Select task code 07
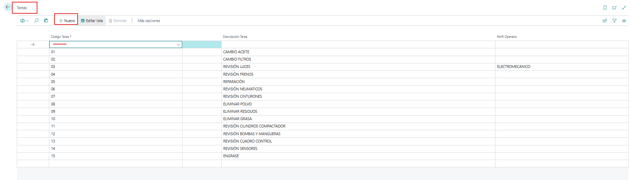This screenshot has height=180, width=644. 116,96
